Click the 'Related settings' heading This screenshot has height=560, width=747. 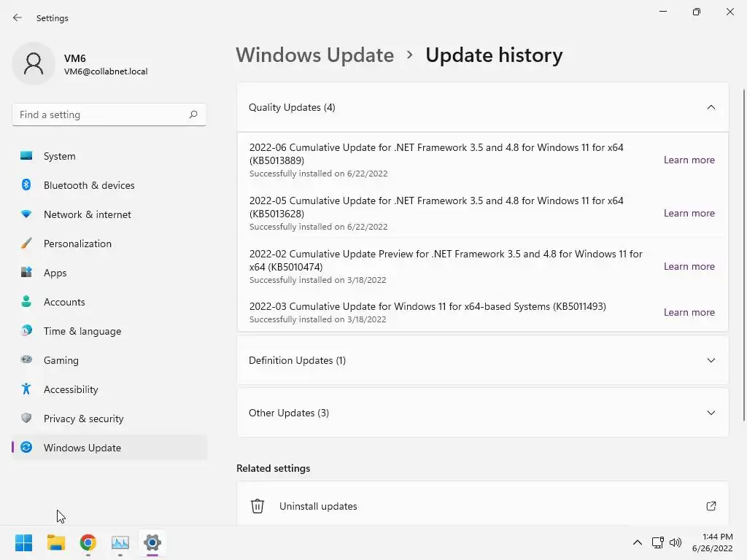(x=273, y=468)
